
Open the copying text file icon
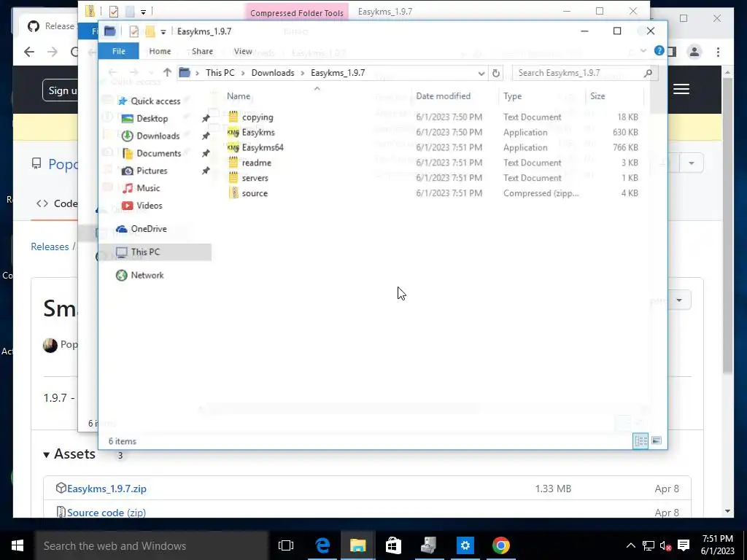pyautogui.click(x=233, y=117)
